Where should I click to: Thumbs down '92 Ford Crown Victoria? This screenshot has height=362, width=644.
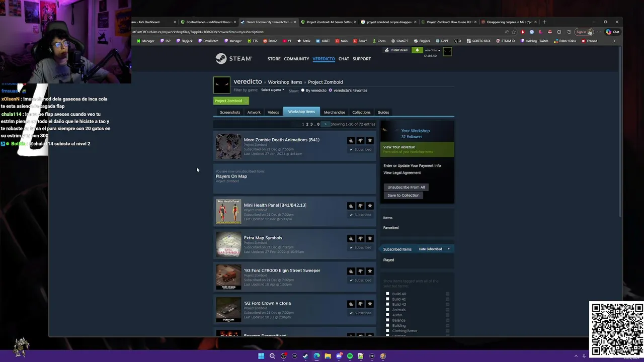[360, 304]
